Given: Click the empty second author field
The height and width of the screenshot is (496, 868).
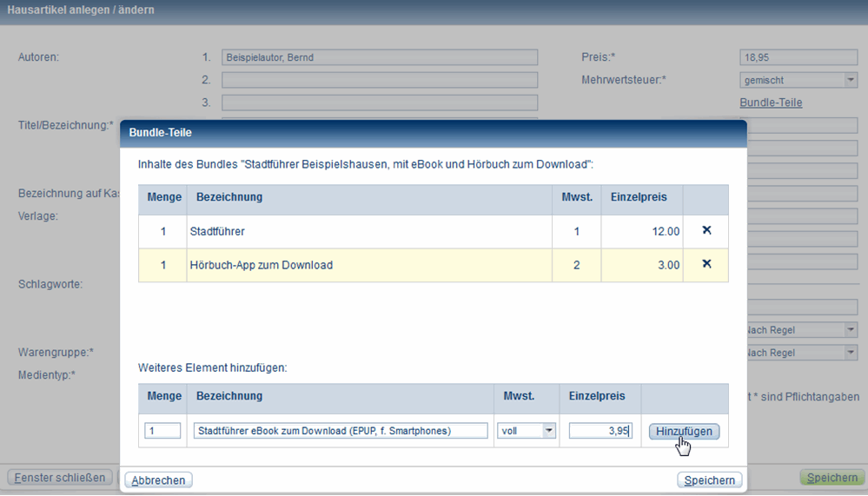Looking at the screenshot, I should pos(379,80).
